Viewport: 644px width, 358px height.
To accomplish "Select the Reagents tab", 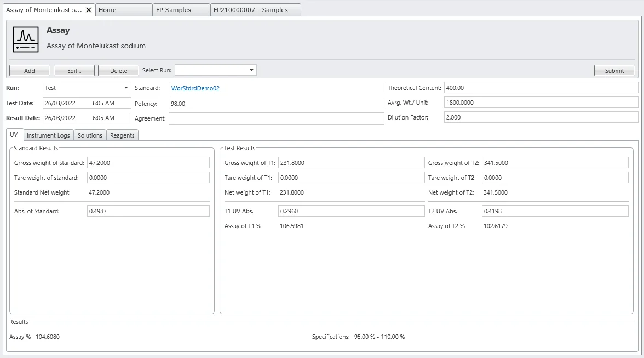I will pyautogui.click(x=122, y=135).
